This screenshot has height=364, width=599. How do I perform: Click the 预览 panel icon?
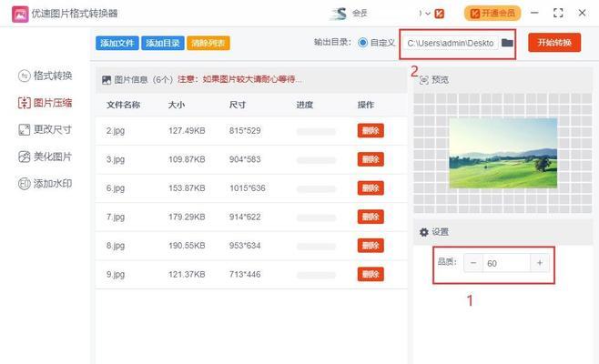coord(423,80)
